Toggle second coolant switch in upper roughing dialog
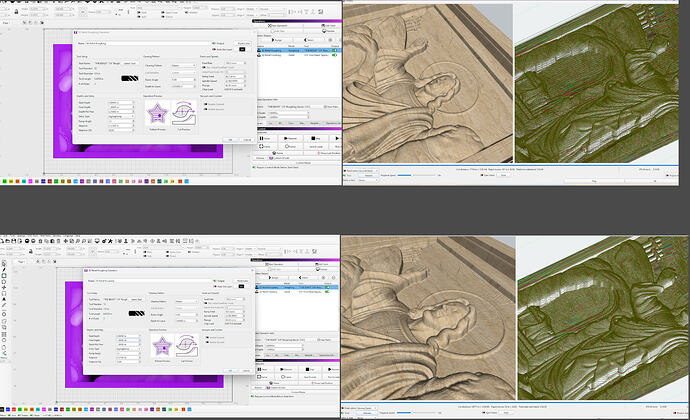Screen dimensions: 690x420 point(206,109)
